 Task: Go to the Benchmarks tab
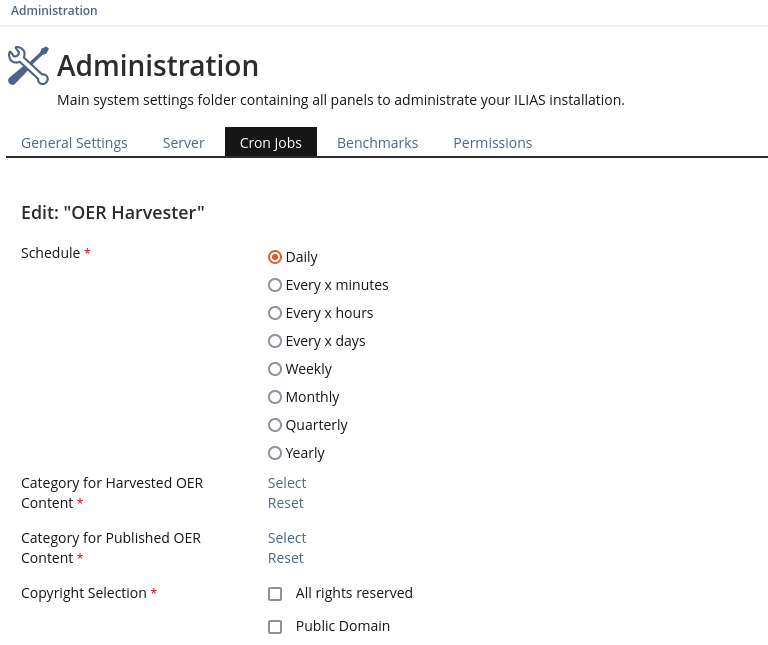377,143
